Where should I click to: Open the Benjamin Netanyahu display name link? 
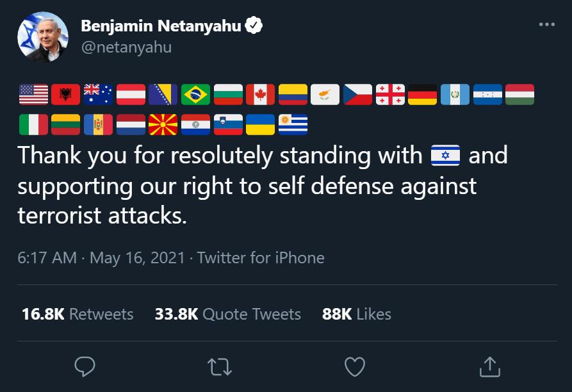tap(161, 26)
